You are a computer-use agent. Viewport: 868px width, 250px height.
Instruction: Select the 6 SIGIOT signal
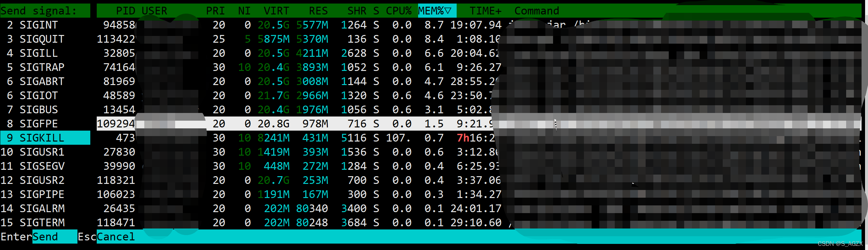pos(45,96)
